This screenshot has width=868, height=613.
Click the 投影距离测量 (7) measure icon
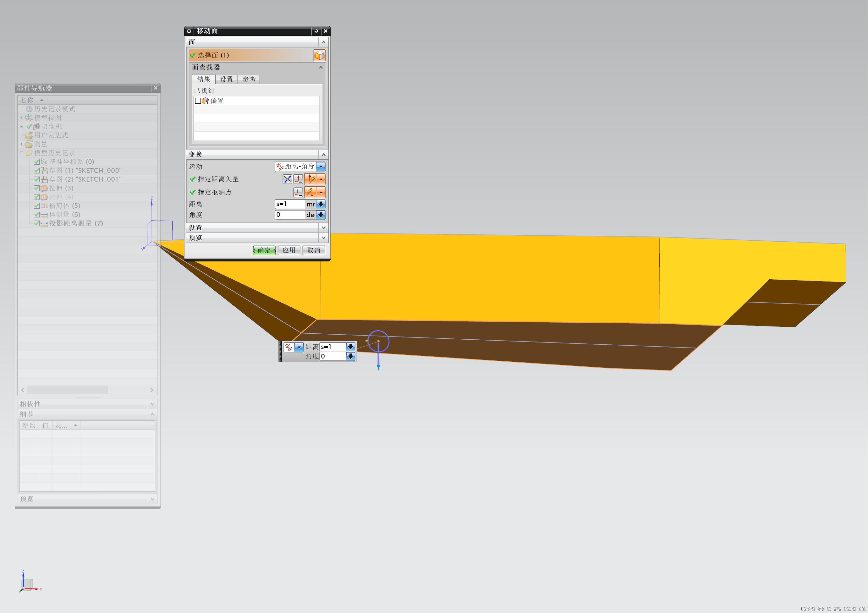(x=44, y=223)
